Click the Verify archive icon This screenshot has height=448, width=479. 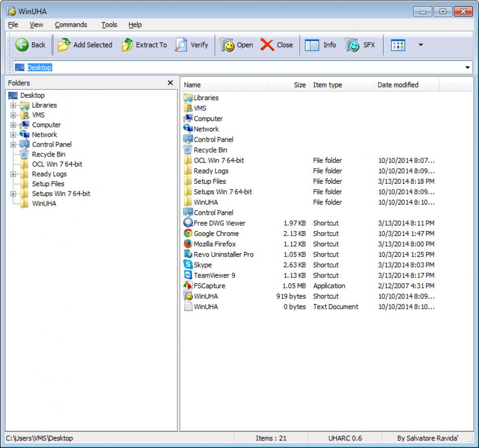pos(181,45)
